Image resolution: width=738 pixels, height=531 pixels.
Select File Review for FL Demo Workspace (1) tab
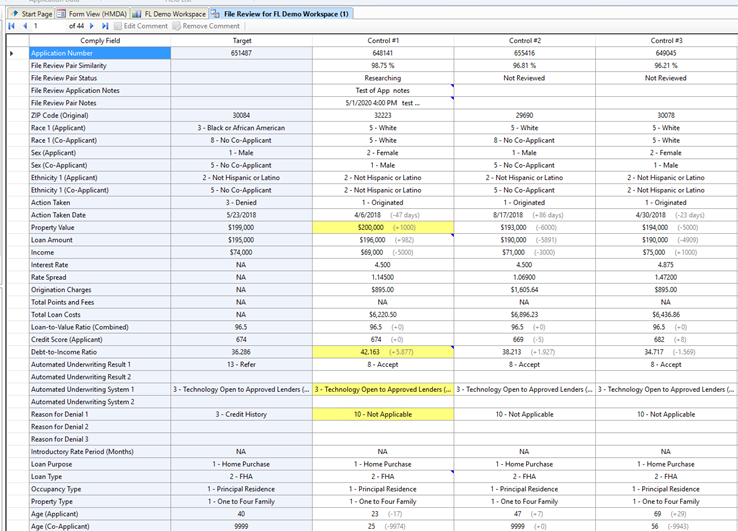tap(281, 14)
